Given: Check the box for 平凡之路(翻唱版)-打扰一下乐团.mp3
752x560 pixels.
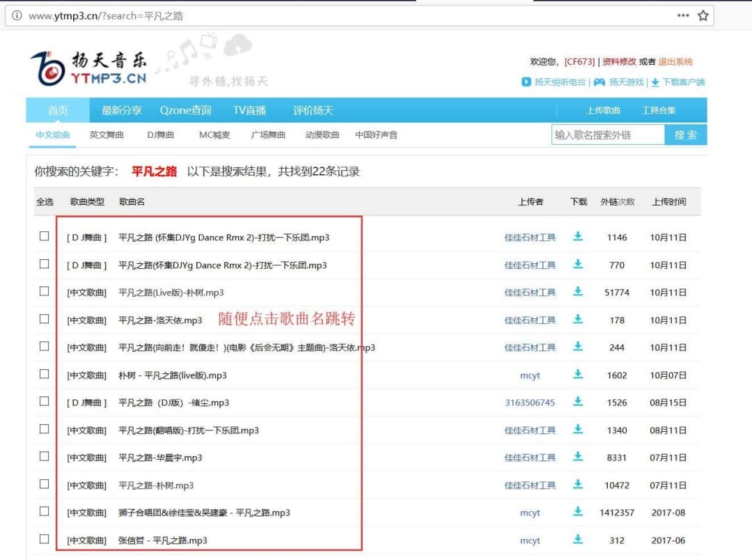Looking at the screenshot, I should 44,430.
